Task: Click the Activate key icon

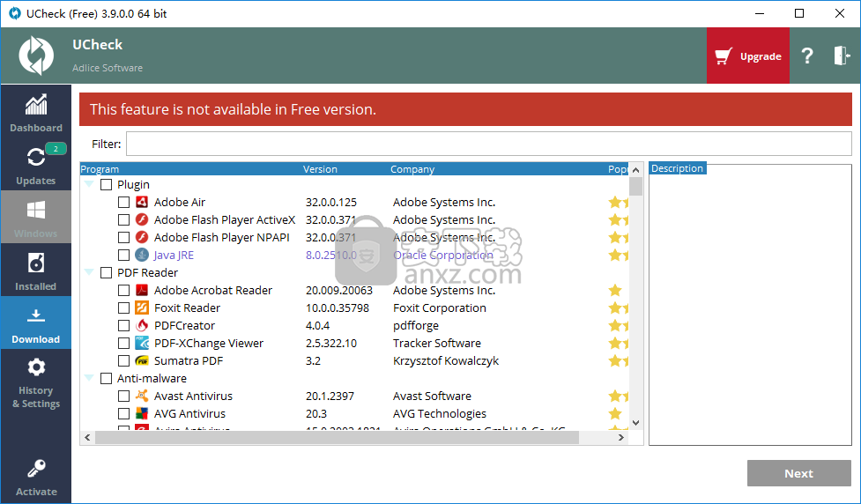Action: click(x=36, y=469)
